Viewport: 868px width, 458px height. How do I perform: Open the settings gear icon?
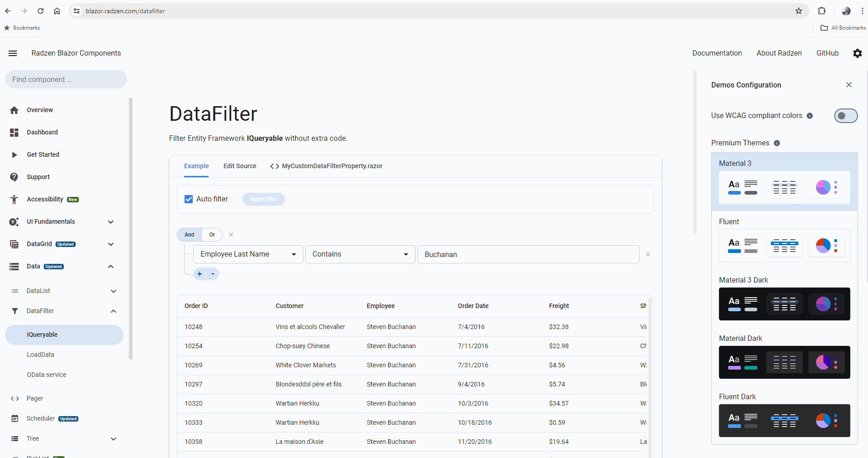tap(858, 53)
